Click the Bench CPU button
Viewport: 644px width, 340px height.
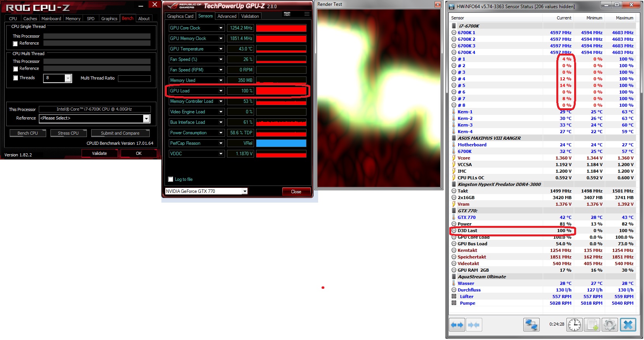tap(28, 133)
